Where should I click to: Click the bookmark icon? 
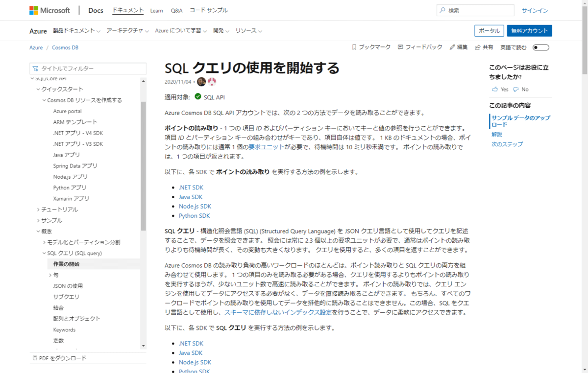(354, 47)
